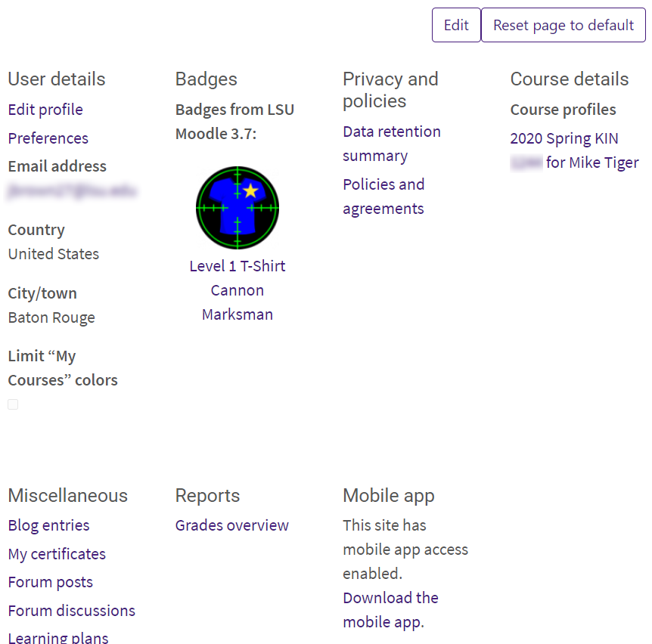Viewport: 652px width, 644px height.
Task: Open the Edit profile link
Action: coord(45,110)
